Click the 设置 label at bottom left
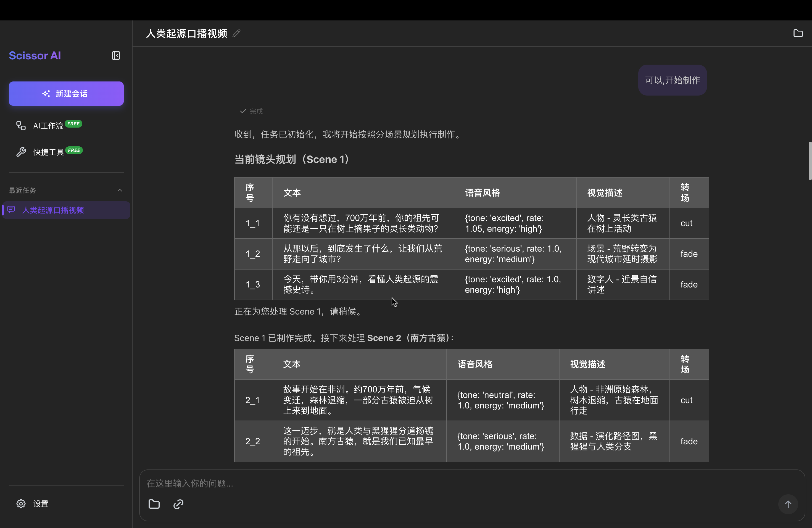This screenshot has width=812, height=528. [x=41, y=504]
